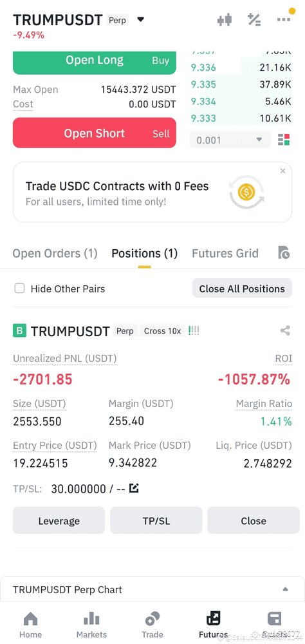
Task: Open the candlestick chart icon
Action: (x=225, y=19)
